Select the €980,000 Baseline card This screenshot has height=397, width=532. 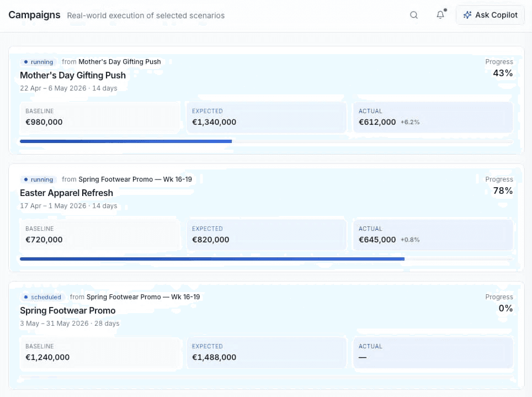100,117
